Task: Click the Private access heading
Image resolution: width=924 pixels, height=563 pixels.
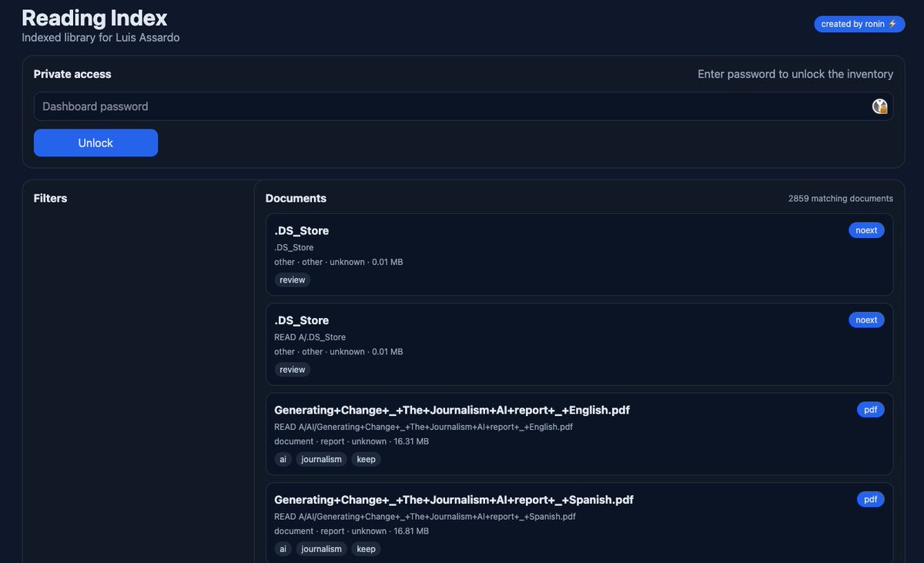Action: (x=72, y=74)
